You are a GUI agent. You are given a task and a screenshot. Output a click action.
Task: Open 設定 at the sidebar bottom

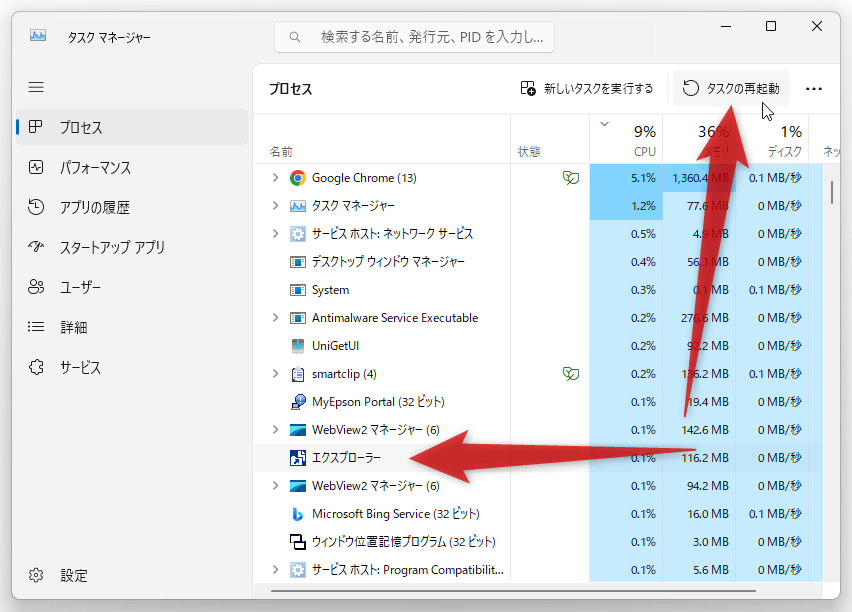tap(132, 575)
